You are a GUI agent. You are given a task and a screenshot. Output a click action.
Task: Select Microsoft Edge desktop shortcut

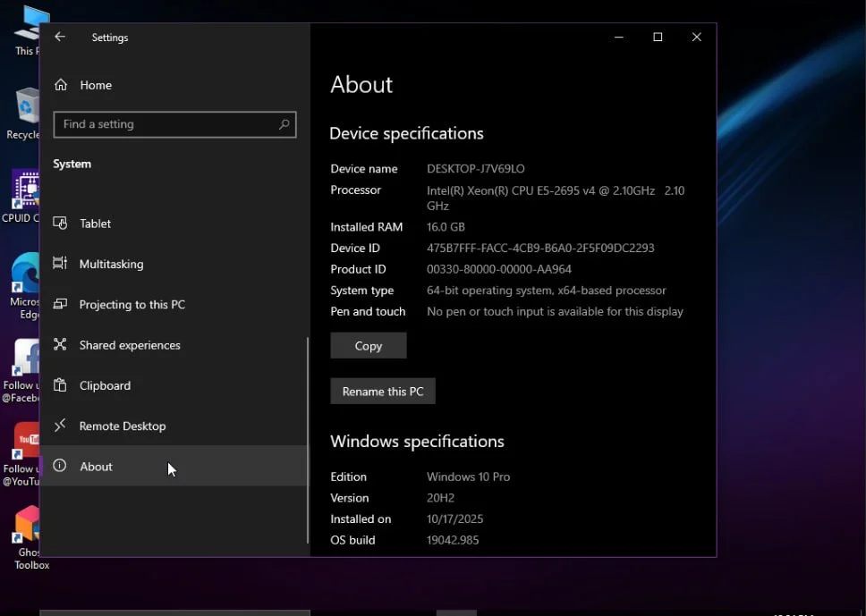point(24,286)
